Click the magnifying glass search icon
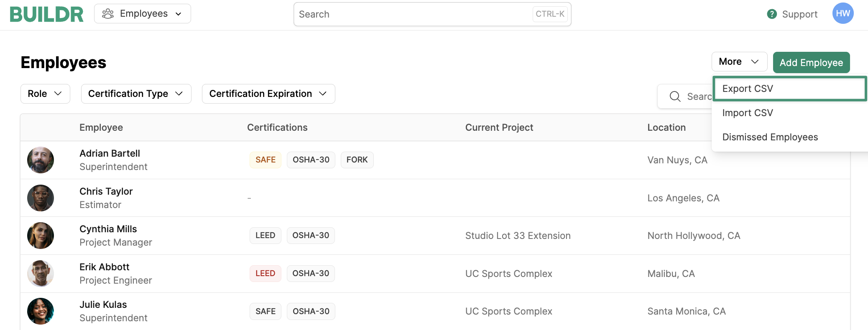The width and height of the screenshot is (868, 330). (x=675, y=96)
